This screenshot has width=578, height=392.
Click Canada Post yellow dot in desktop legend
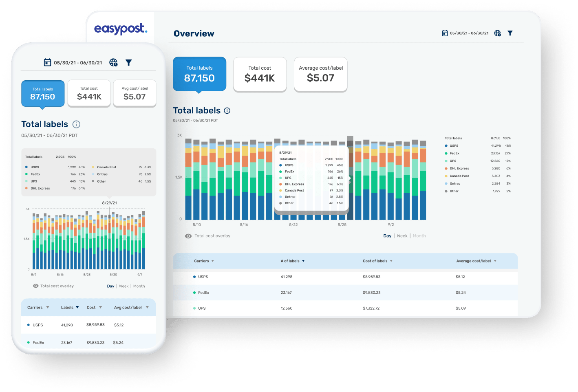coord(446,176)
